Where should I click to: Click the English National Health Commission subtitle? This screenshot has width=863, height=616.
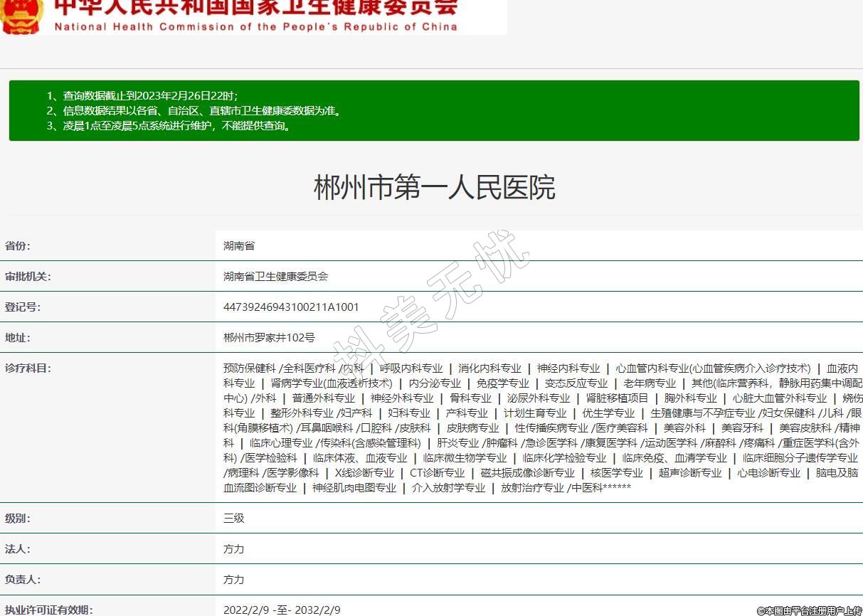[256, 27]
